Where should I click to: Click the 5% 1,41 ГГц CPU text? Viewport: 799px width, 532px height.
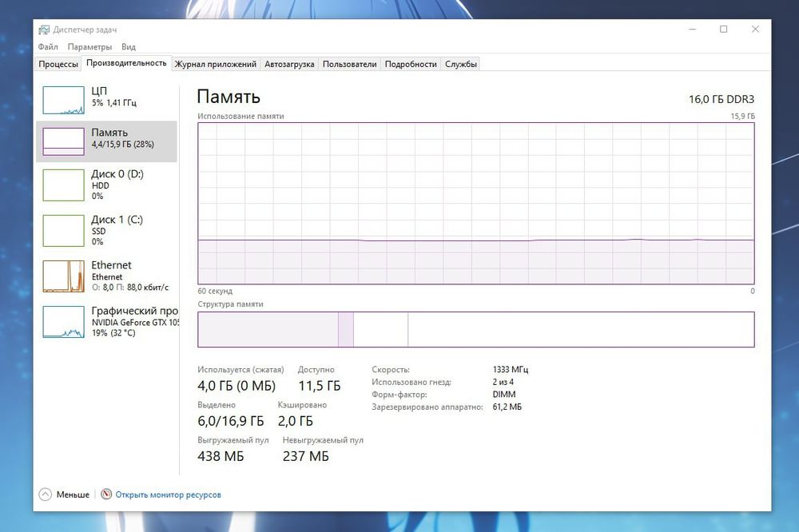[114, 103]
